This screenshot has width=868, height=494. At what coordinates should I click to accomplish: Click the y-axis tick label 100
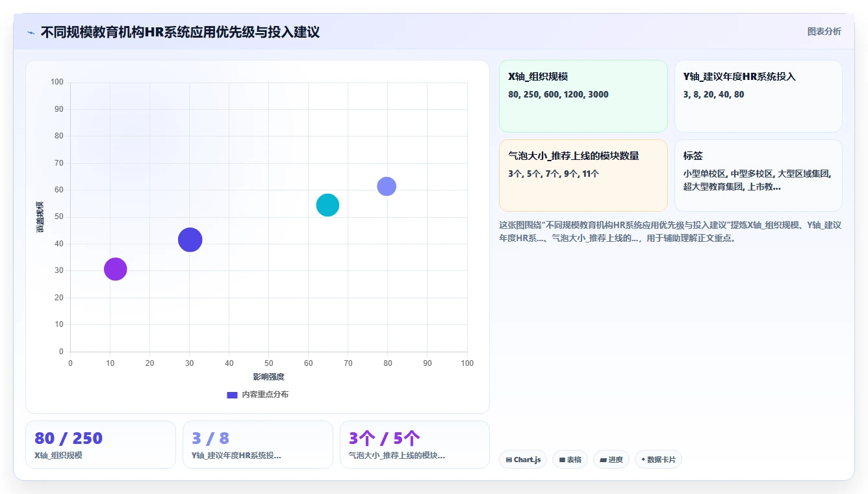pyautogui.click(x=57, y=82)
